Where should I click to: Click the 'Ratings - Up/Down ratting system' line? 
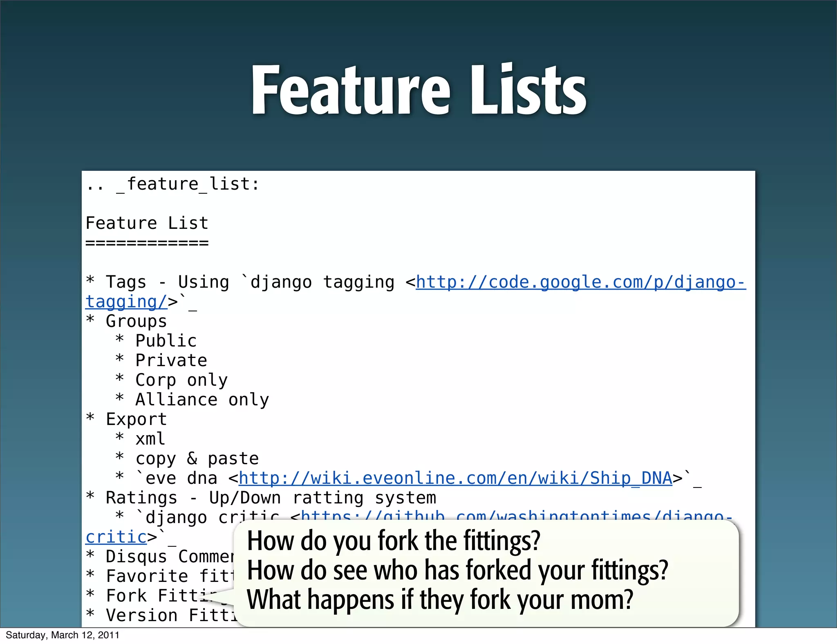(x=271, y=498)
